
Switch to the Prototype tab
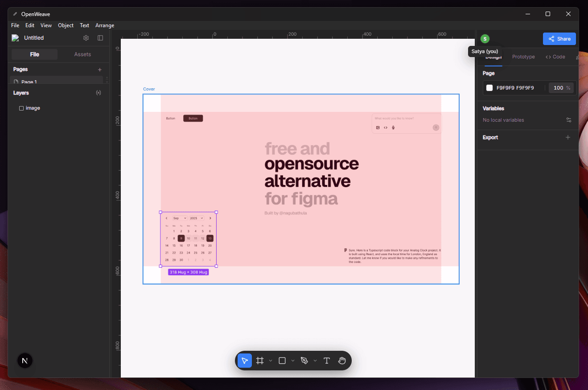(x=523, y=57)
